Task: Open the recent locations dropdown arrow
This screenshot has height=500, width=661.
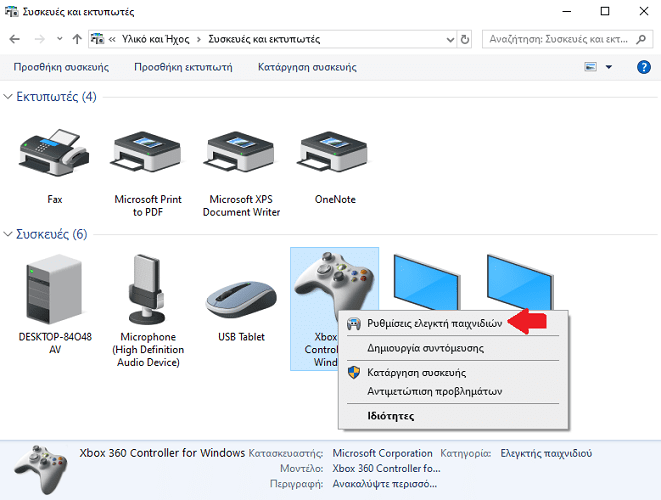Action: point(59,39)
